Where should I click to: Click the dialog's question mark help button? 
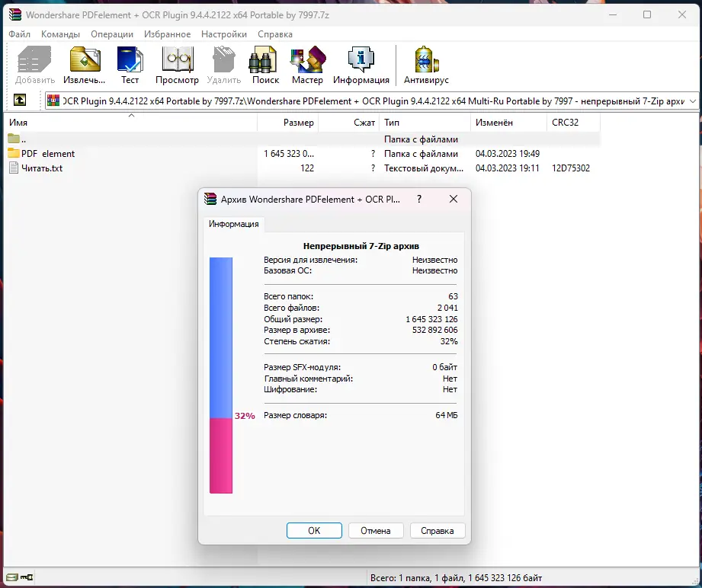pos(419,199)
